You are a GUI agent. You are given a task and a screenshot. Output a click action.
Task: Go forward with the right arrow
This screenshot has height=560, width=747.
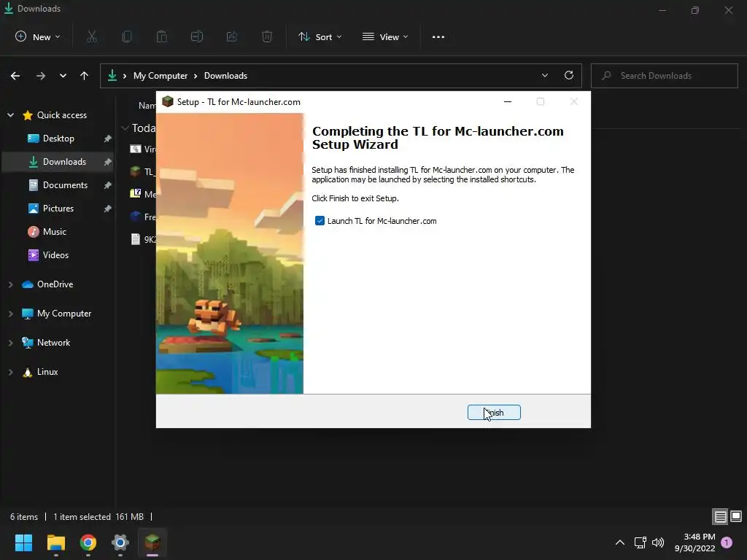point(41,76)
